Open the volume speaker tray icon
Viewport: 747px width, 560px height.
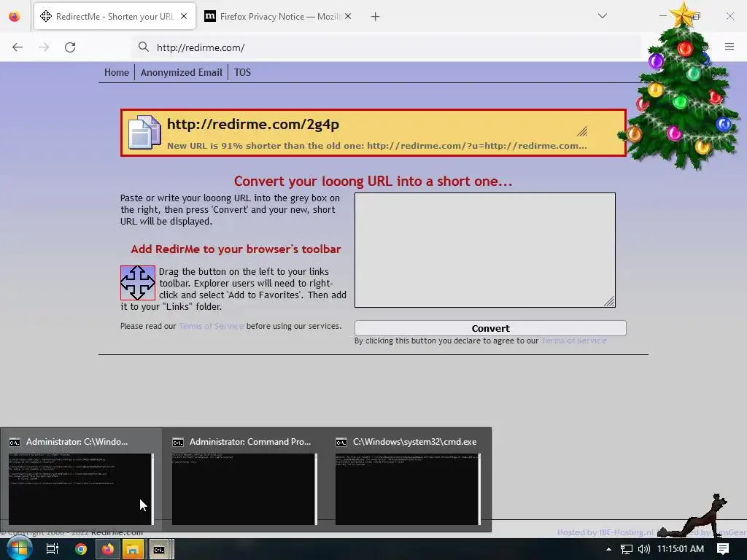644,549
